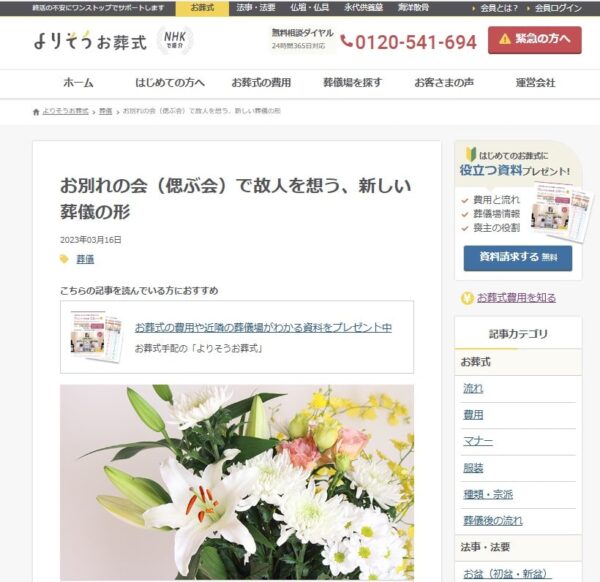The image size is (600, 582).
Task: Click the yellow tag icon beside 葬儀
Action: tap(64, 259)
